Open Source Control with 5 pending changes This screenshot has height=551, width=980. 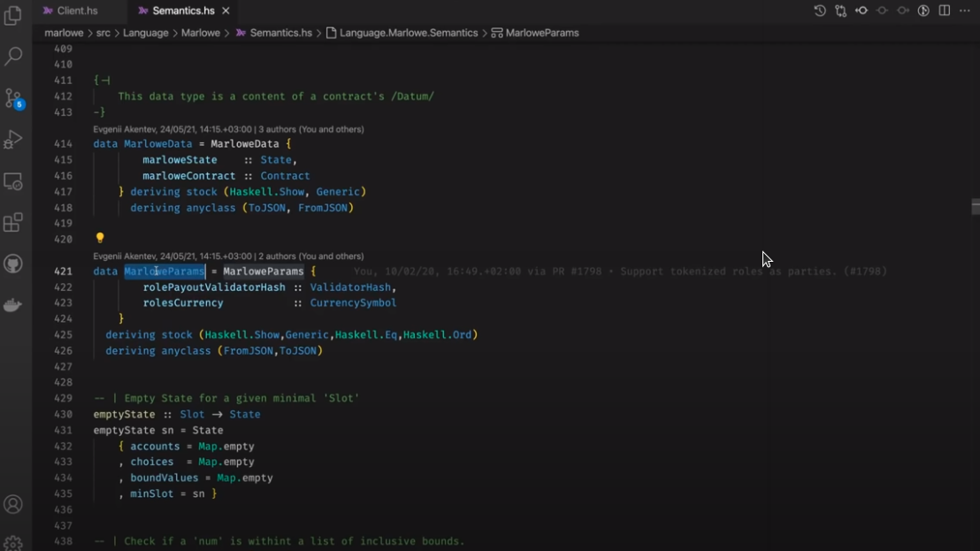click(x=13, y=98)
